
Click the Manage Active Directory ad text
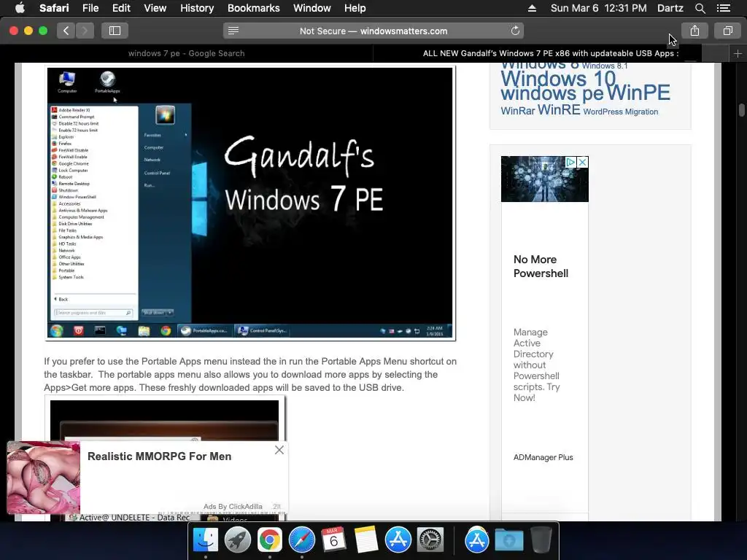coord(536,365)
